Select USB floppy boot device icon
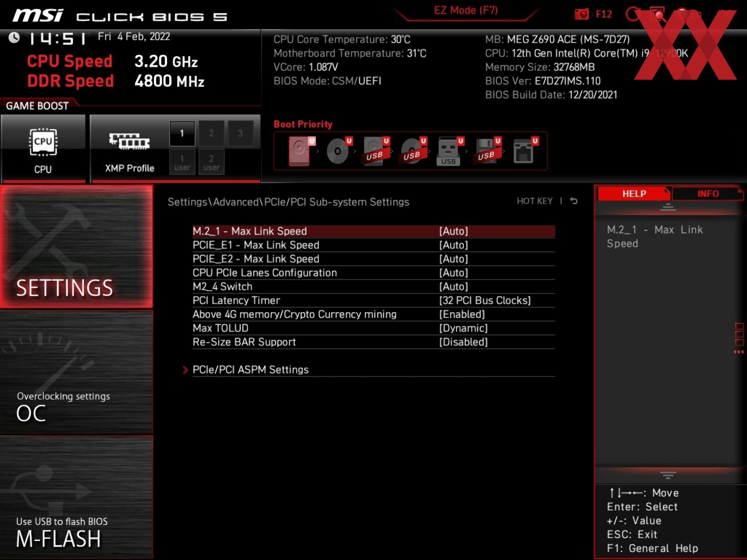The width and height of the screenshot is (747, 560). click(x=487, y=151)
